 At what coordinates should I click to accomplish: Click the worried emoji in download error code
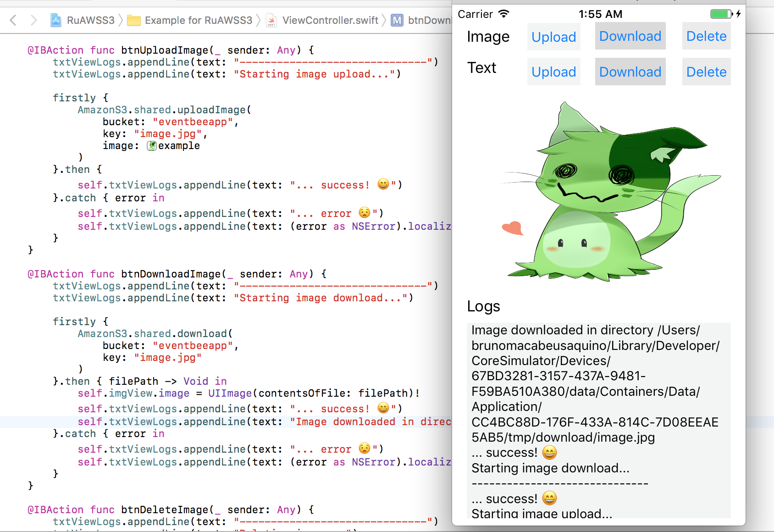(x=365, y=449)
